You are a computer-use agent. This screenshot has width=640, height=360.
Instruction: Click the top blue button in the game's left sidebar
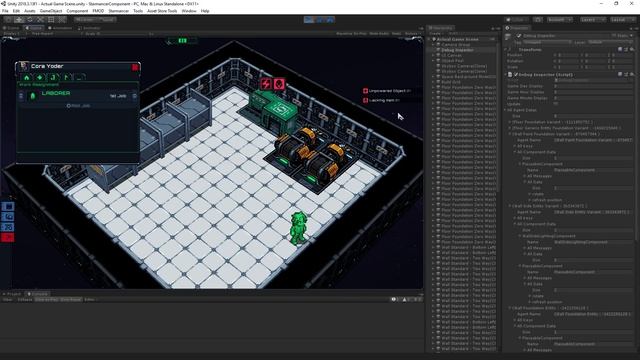8,207
